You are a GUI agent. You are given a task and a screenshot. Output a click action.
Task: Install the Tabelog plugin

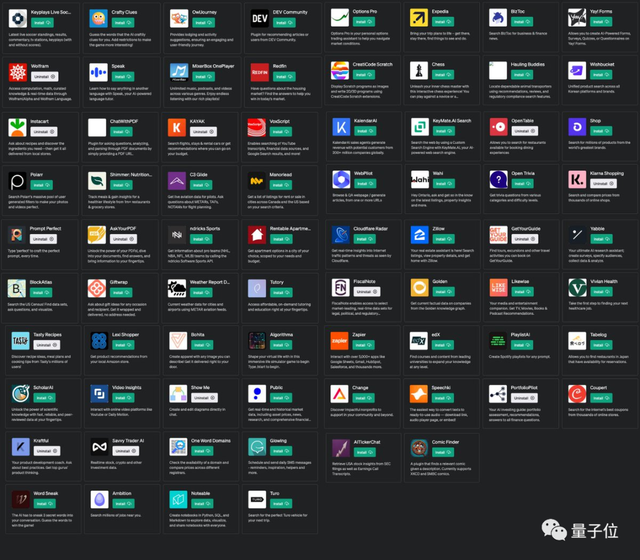[601, 345]
